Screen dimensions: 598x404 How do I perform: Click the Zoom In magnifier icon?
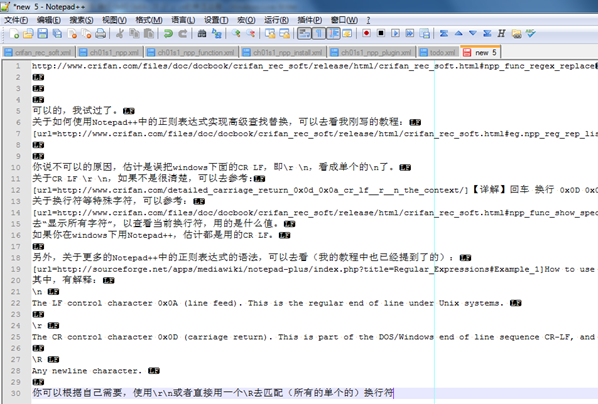236,34
